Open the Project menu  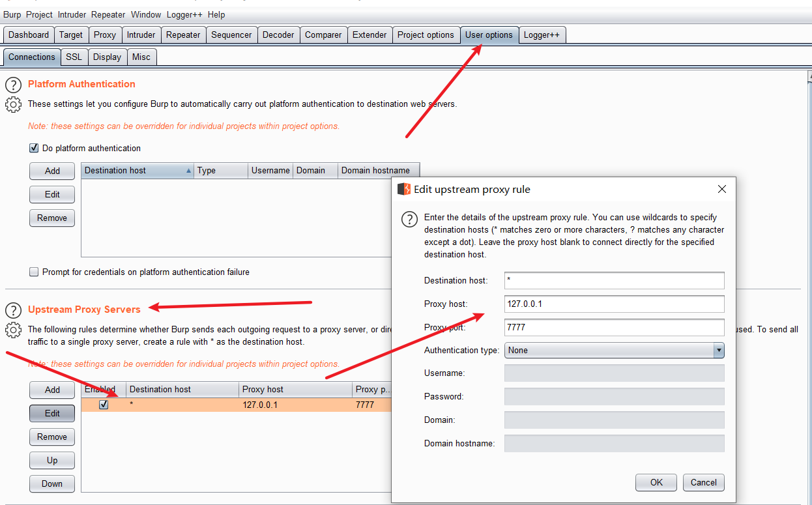click(x=39, y=14)
